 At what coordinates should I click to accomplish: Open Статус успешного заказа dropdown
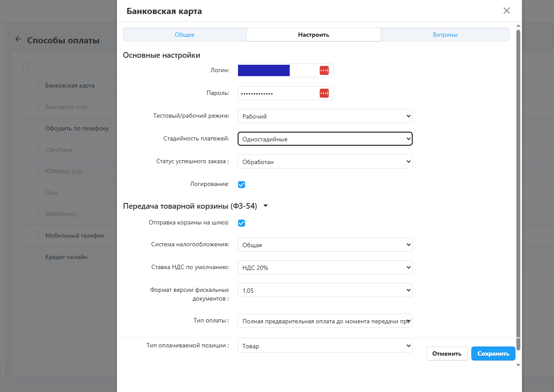tap(325, 161)
